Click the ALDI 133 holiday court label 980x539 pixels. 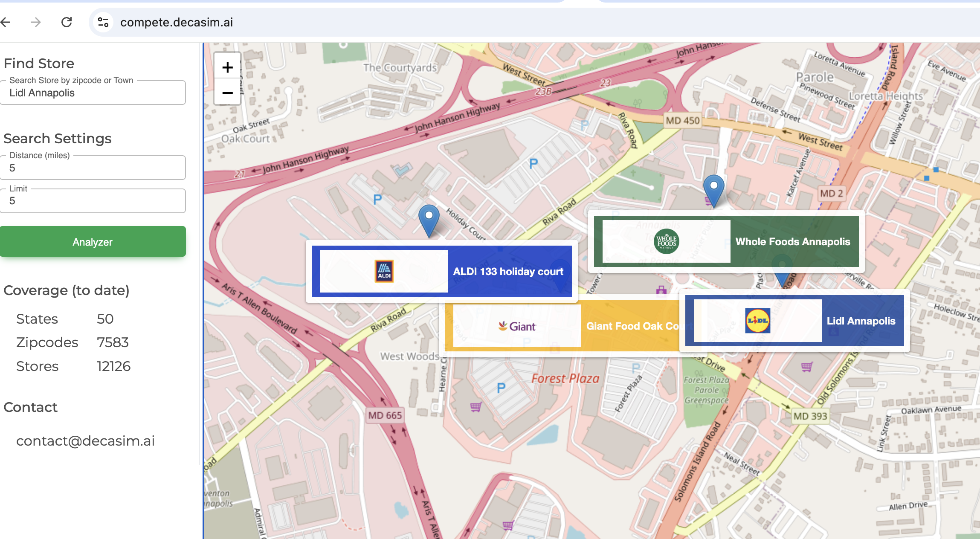point(508,272)
